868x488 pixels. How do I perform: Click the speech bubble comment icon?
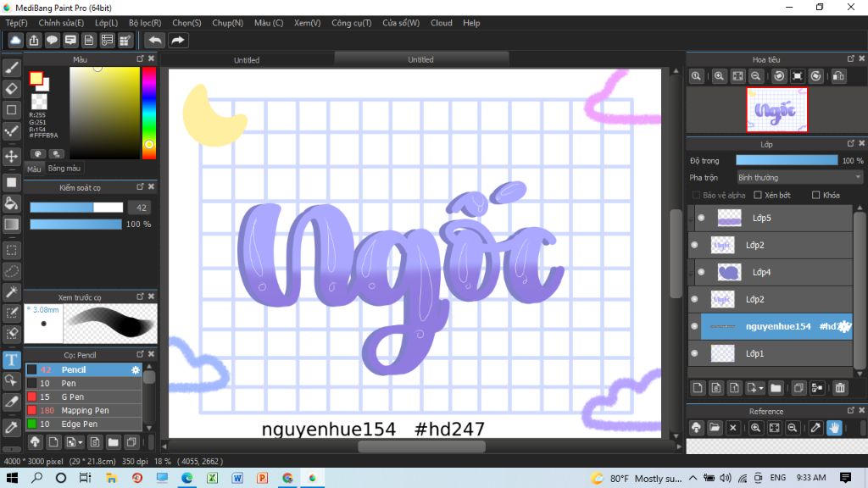point(52,41)
